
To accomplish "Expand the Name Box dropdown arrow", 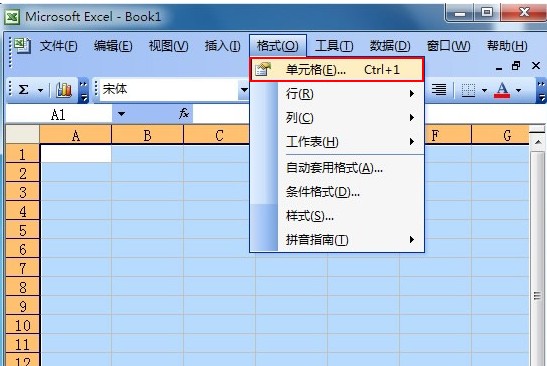I will [121, 114].
